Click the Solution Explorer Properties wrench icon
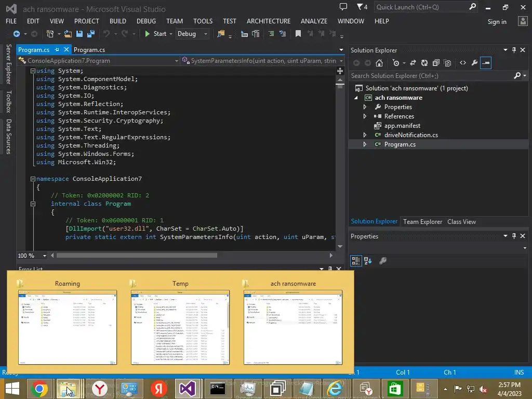 [x=474, y=63]
